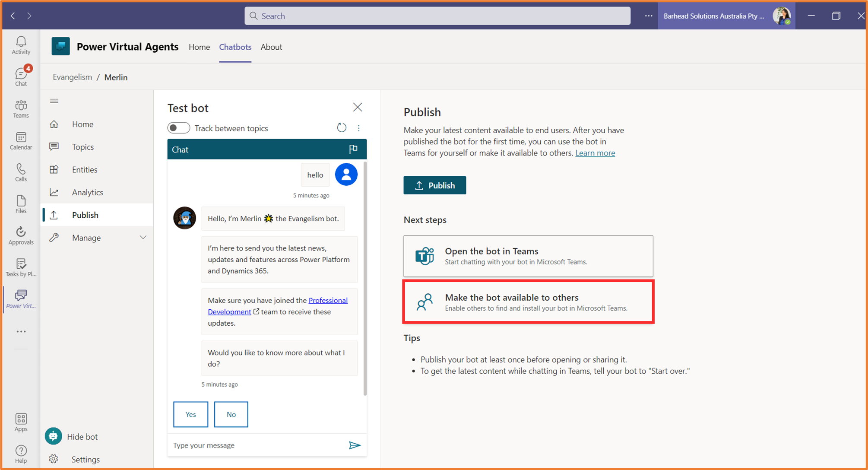Image resolution: width=868 pixels, height=470 pixels.
Task: Open the Activity feed in Teams
Action: point(20,44)
